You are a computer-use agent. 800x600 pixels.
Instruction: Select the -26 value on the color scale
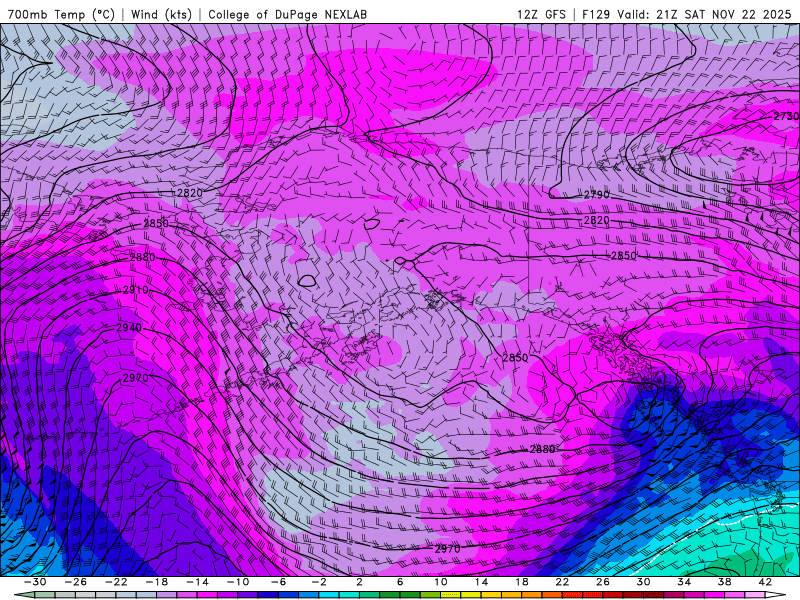pos(76,582)
